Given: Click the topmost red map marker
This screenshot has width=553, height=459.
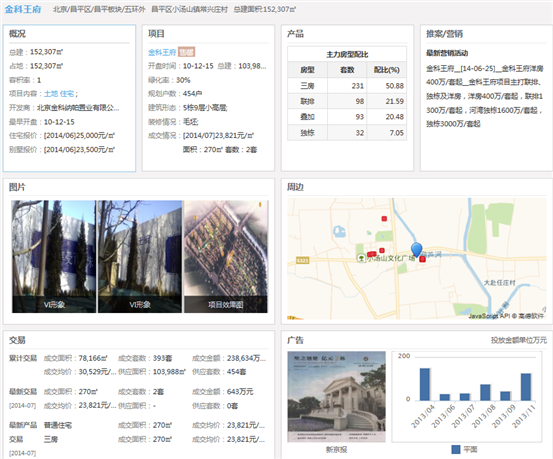Looking at the screenshot, I should [384, 219].
